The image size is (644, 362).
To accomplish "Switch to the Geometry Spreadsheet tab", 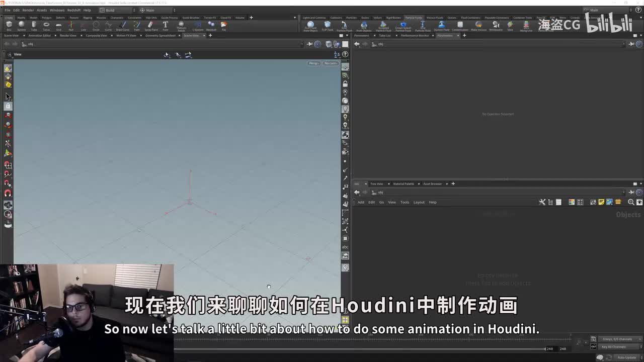I will pyautogui.click(x=160, y=36).
